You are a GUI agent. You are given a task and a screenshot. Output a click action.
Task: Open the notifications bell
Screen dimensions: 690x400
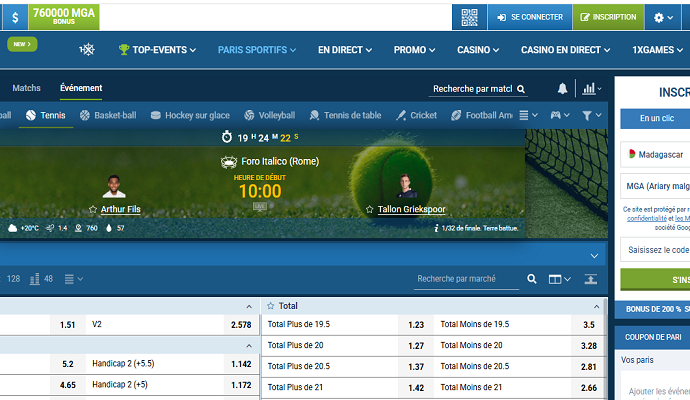pos(562,88)
